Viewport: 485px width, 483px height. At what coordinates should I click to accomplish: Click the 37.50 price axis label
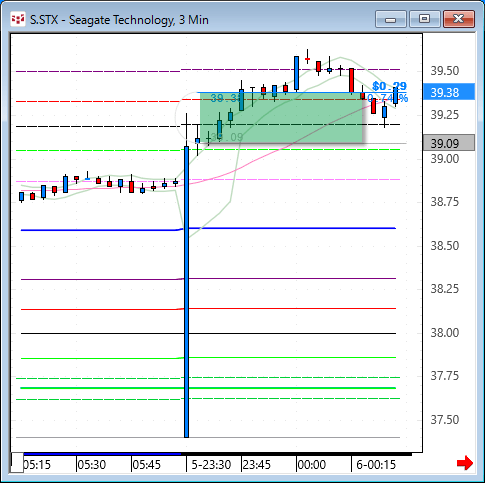445,420
